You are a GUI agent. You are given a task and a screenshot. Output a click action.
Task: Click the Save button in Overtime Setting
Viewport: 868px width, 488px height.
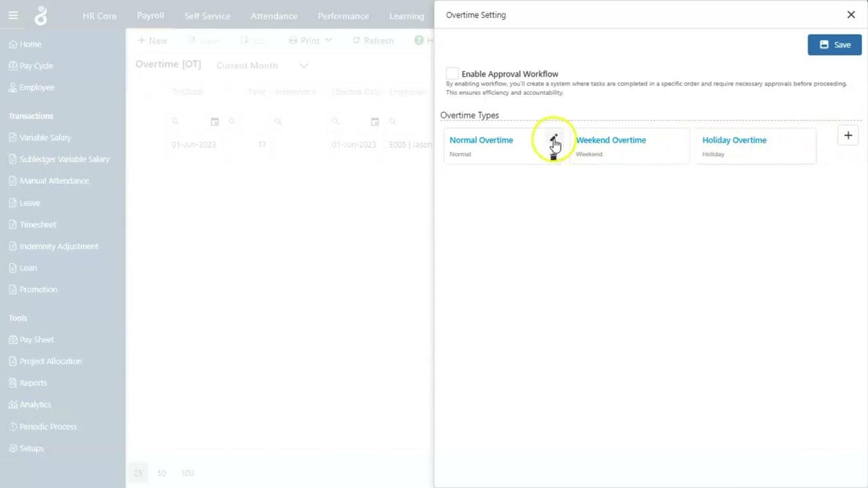[834, 45]
